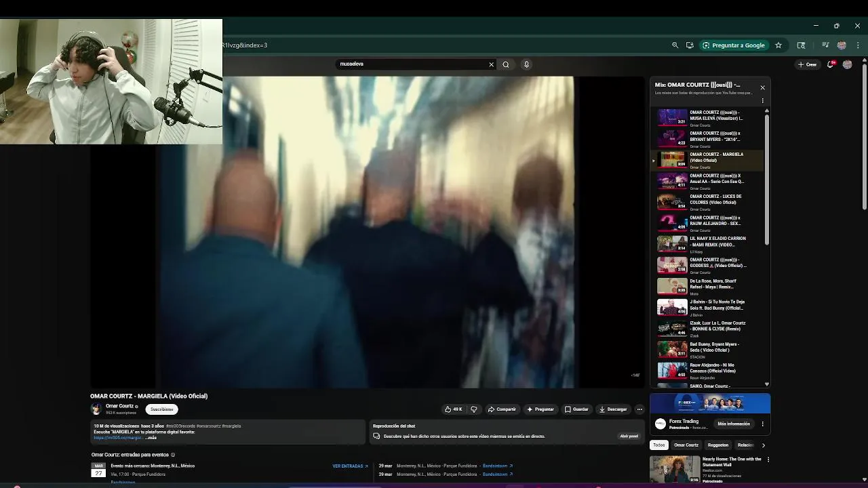
Task: Click browser zoom magnifier icon in address bar
Action: pos(675,45)
